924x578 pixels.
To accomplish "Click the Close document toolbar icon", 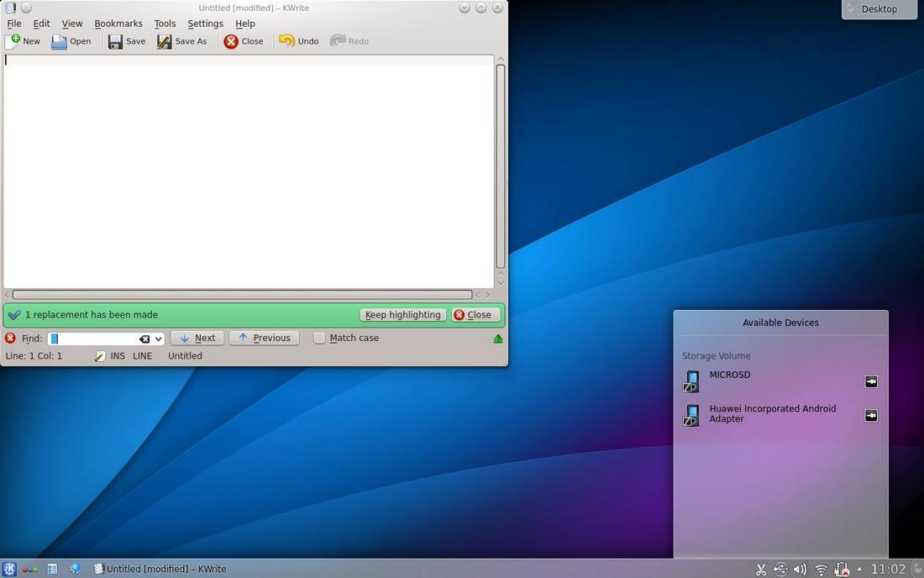I will pyautogui.click(x=244, y=40).
